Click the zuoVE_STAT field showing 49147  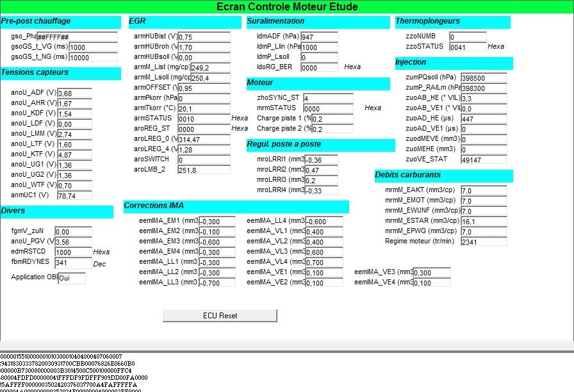click(x=484, y=159)
